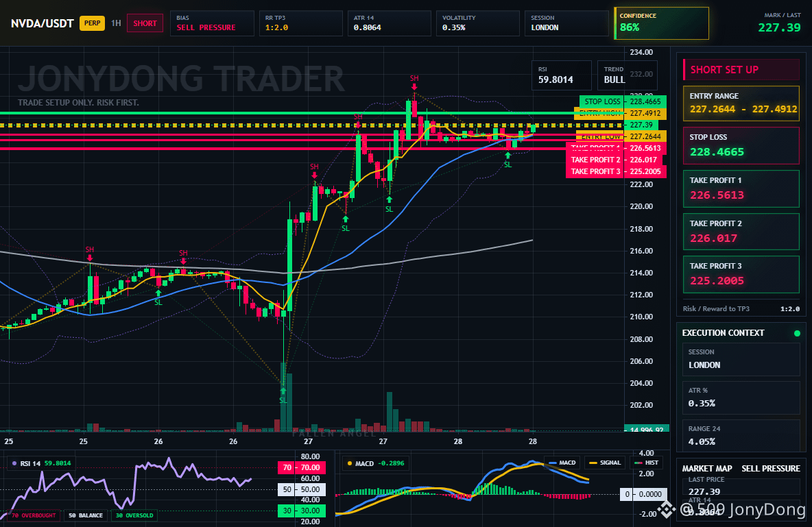Click the Range 24 4.05% box

pos(741,435)
